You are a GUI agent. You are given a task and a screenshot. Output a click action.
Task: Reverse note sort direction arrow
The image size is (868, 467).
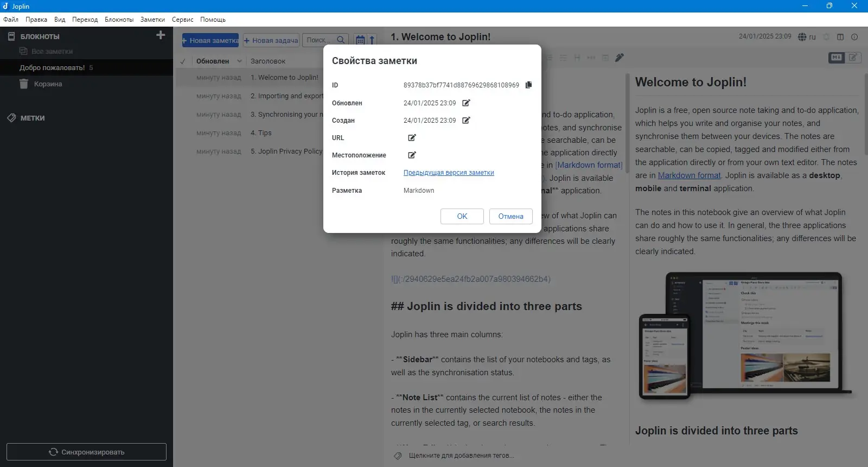pos(372,40)
